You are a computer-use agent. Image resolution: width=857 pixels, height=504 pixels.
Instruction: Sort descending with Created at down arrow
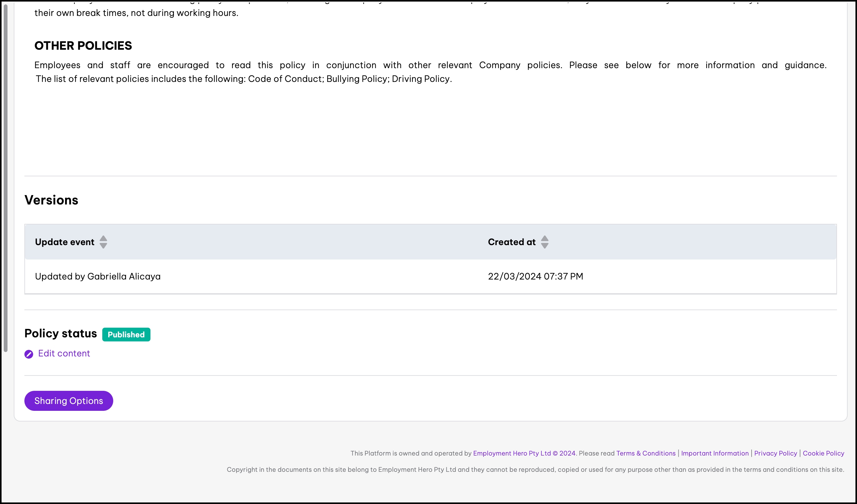pos(545,246)
